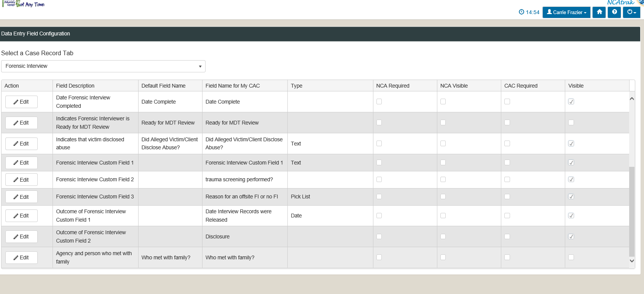Toggle CAC Required for Date Interview Records Released

pyautogui.click(x=507, y=216)
